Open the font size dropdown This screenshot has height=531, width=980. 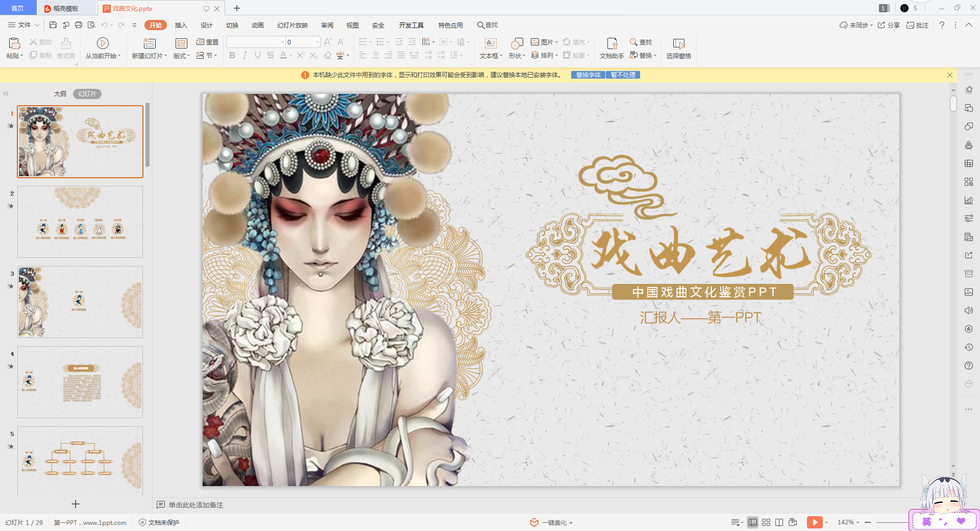[317, 42]
